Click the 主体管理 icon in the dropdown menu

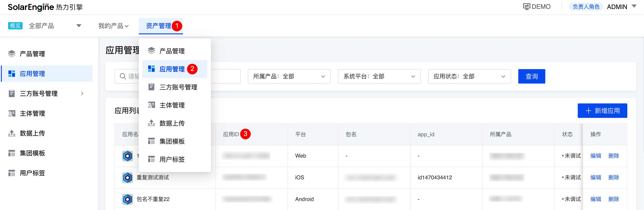point(151,105)
